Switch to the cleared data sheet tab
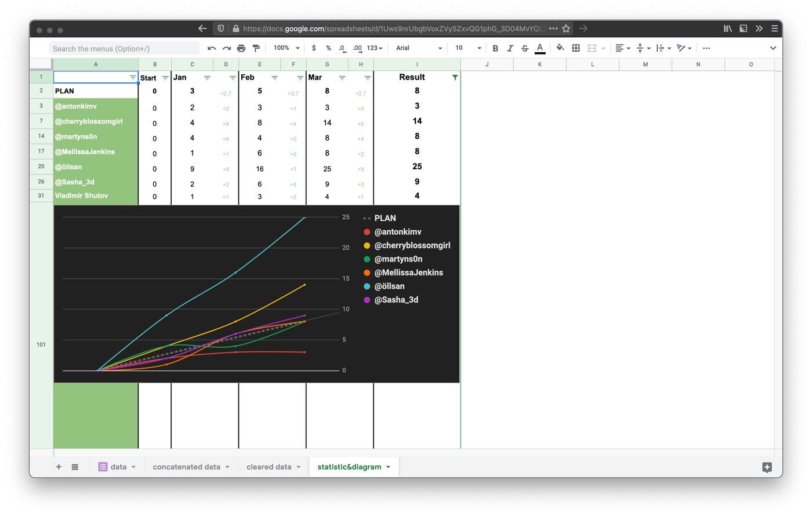The width and height of the screenshot is (812, 516). (269, 467)
